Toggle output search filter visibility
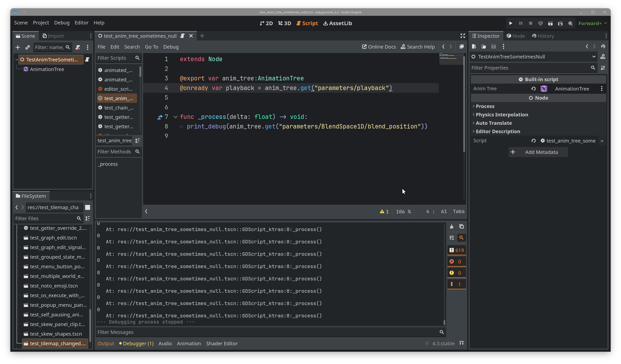The width and height of the screenshot is (621, 364). click(x=461, y=238)
